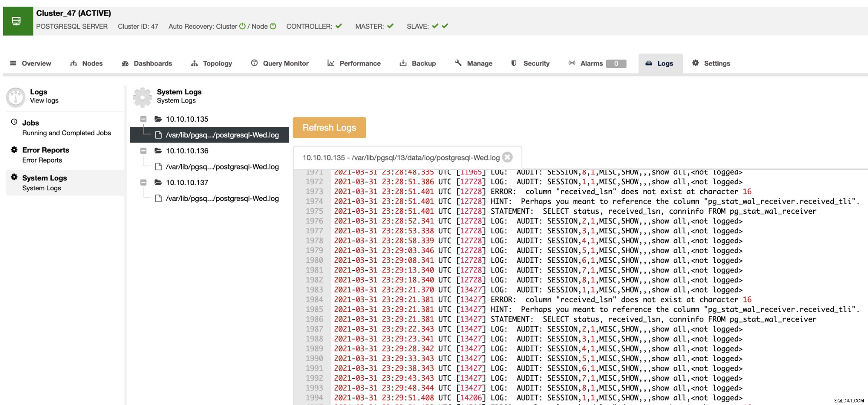Image resolution: width=868 pixels, height=405 pixels.
Task: Go to the Query Monitor tab
Action: click(x=280, y=63)
